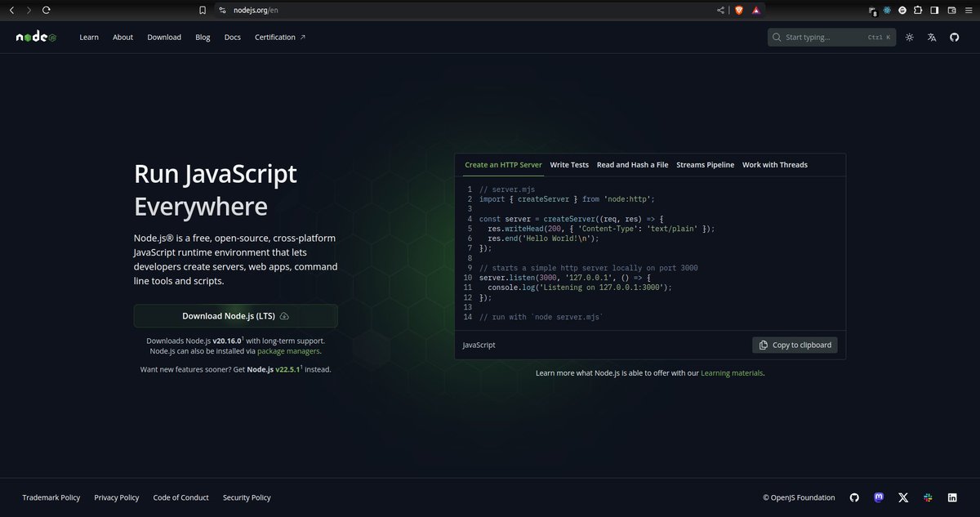The height and width of the screenshot is (517, 980).
Task: Open the Privacy Policy footer link
Action: (117, 497)
